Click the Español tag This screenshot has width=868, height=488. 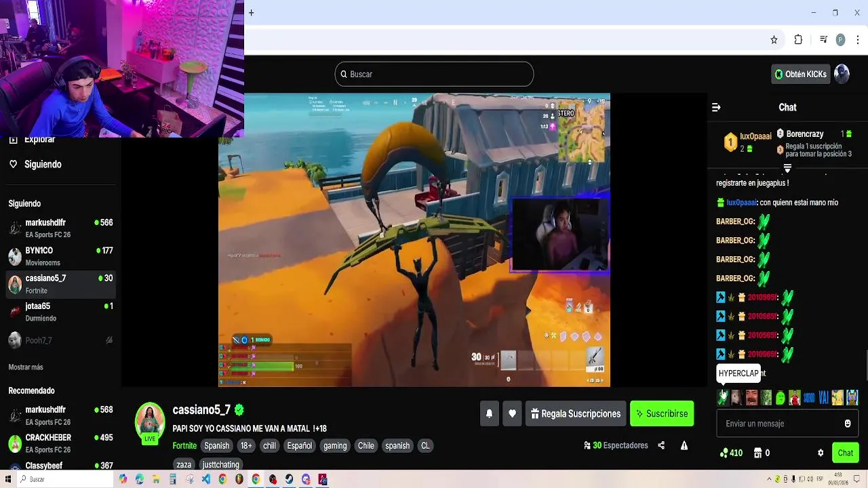click(299, 445)
